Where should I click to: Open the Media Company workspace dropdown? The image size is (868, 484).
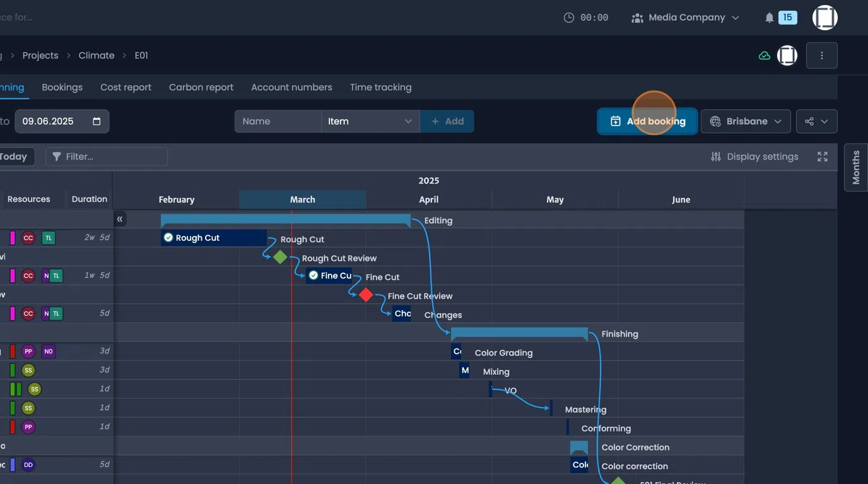(685, 17)
